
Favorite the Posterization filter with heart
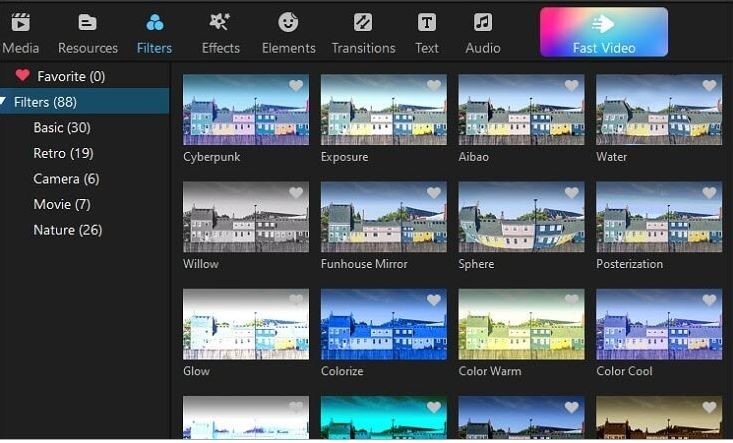(x=709, y=193)
